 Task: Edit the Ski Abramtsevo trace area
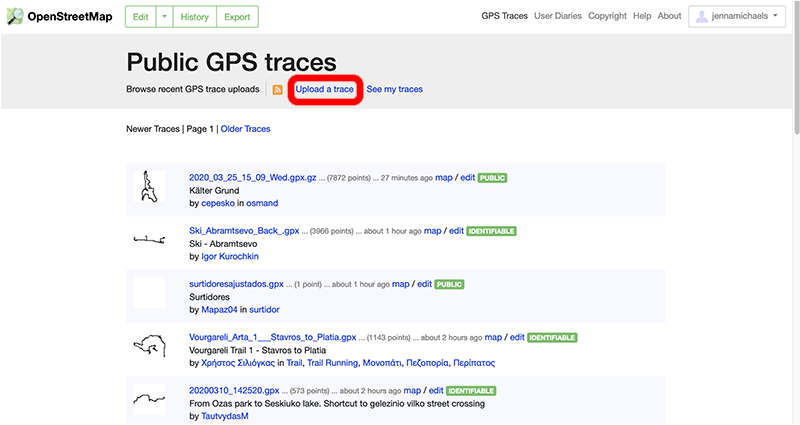(x=457, y=231)
